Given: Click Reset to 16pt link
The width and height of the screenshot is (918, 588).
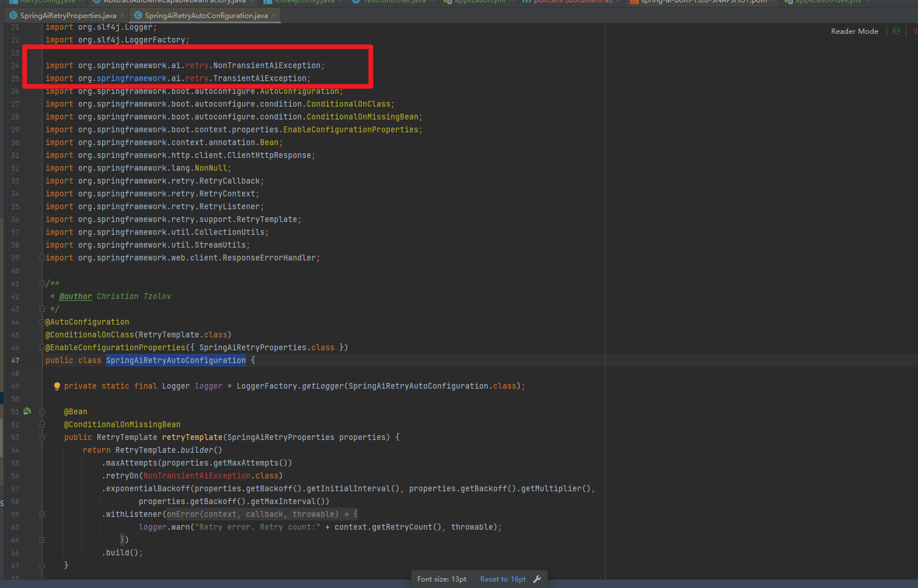Looking at the screenshot, I should point(503,579).
